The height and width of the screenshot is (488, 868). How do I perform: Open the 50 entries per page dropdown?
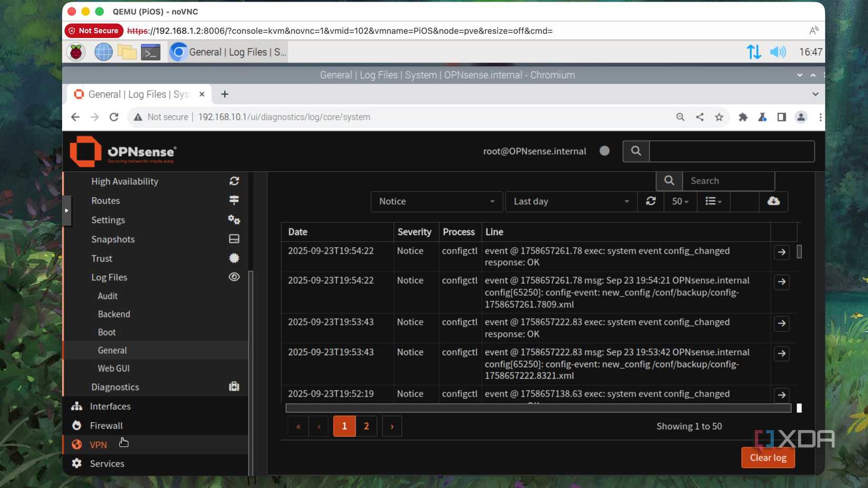(680, 202)
